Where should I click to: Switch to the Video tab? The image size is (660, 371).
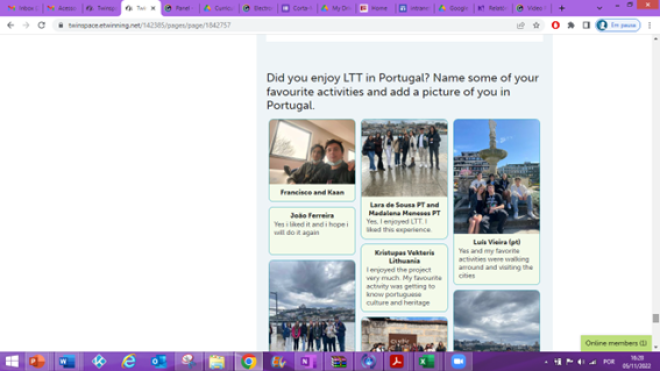click(x=531, y=8)
